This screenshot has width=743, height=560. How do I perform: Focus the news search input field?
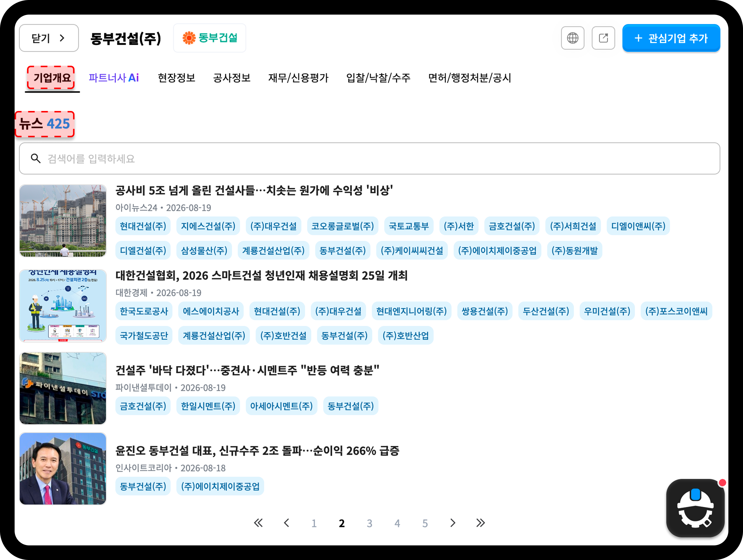[x=369, y=158]
